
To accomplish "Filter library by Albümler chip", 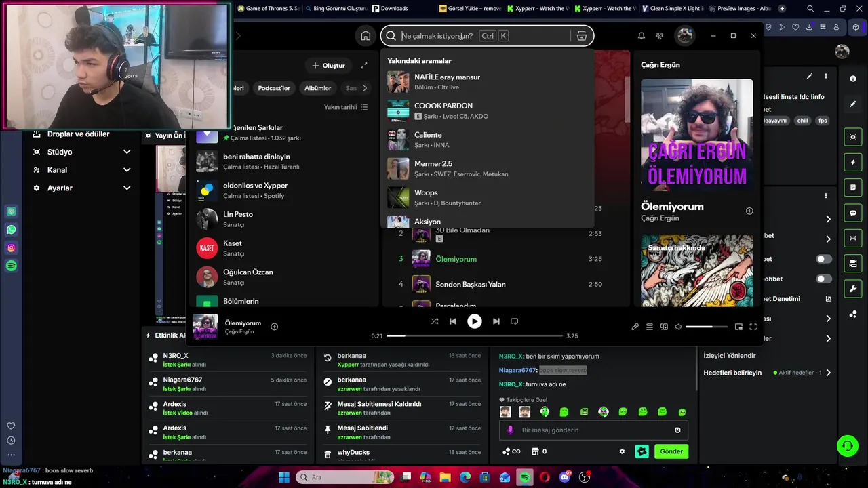I will coord(317,88).
